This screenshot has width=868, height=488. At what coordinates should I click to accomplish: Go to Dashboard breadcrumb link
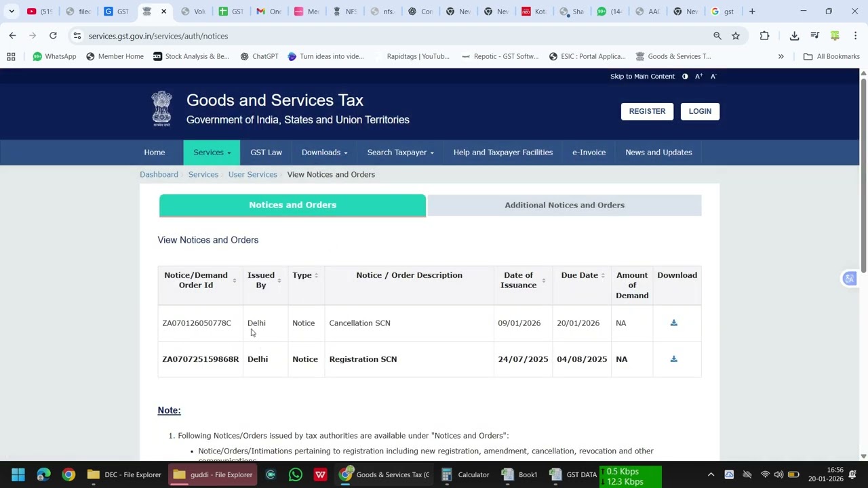tap(159, 175)
